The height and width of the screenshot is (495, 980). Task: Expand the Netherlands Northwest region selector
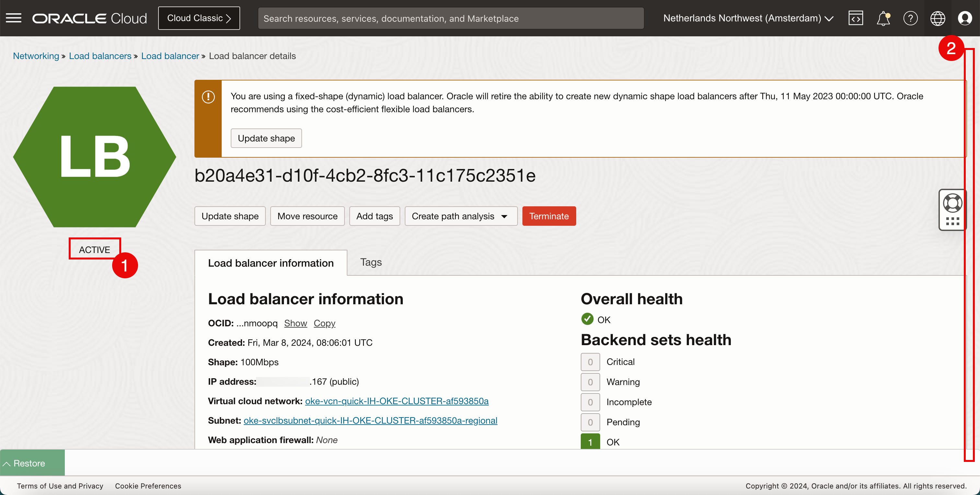click(x=748, y=18)
